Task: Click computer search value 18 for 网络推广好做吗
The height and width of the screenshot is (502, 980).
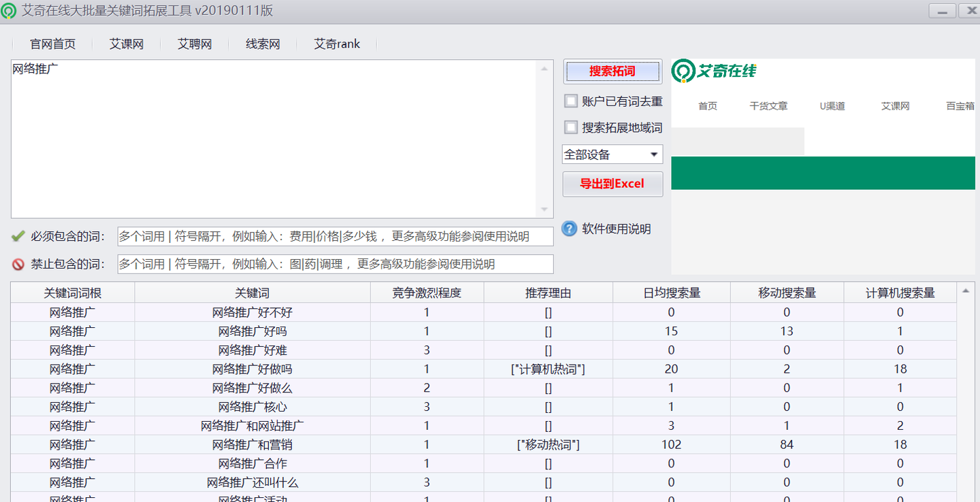Action: click(900, 369)
